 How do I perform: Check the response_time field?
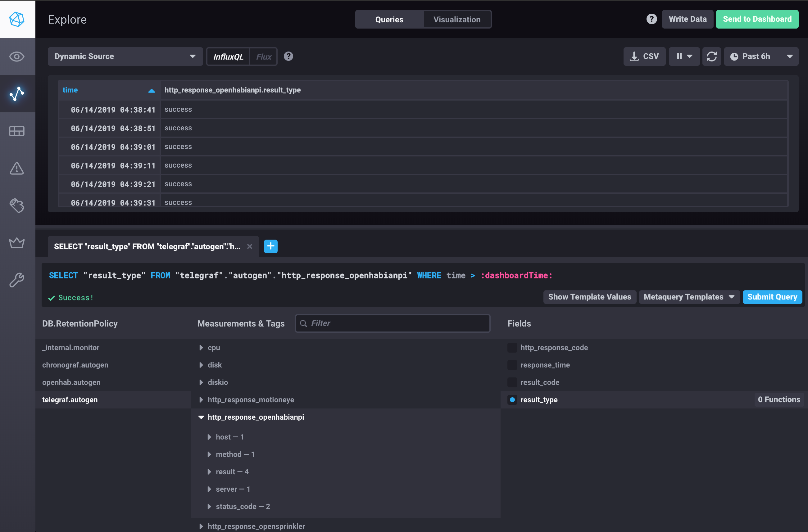click(512, 365)
